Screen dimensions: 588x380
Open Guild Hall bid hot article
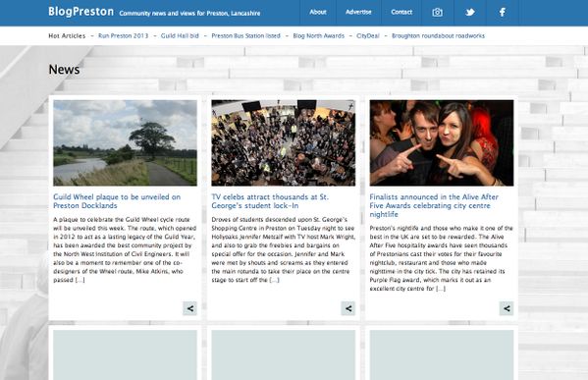coord(180,36)
